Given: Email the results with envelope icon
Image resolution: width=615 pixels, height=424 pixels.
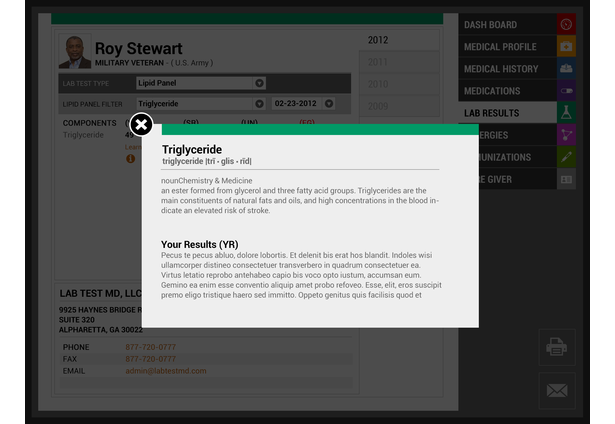Looking at the screenshot, I should (557, 390).
